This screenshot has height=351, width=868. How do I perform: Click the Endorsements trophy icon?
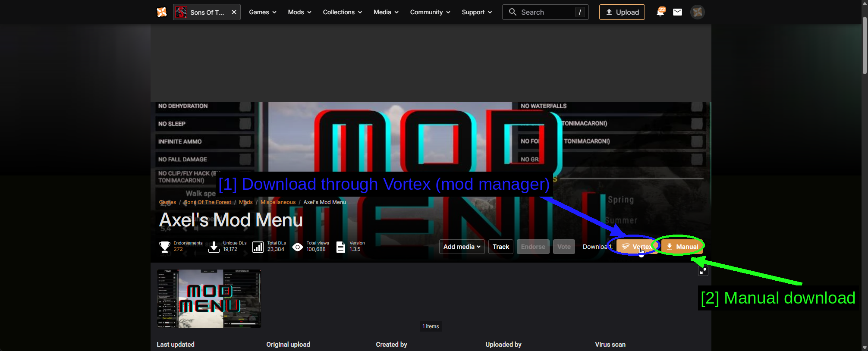click(x=165, y=247)
